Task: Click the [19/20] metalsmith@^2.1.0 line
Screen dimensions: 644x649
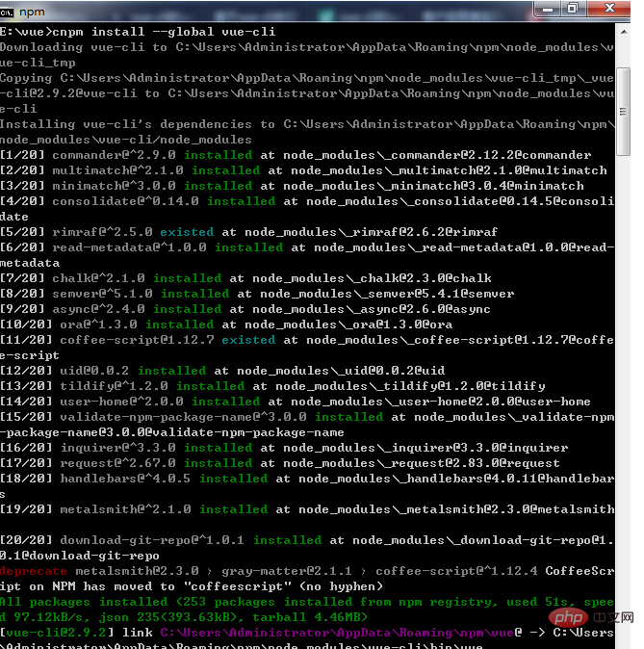Action: point(307,509)
